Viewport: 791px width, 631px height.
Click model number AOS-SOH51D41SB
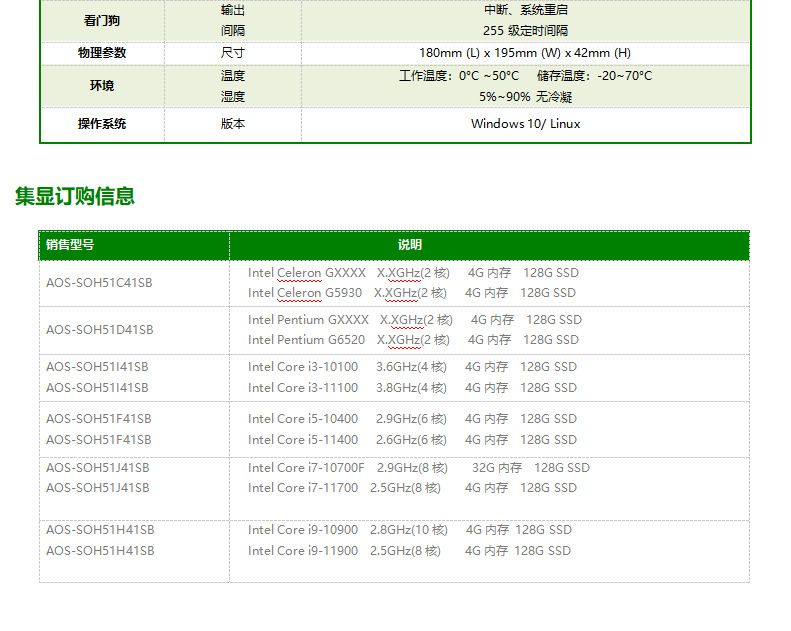[99, 330]
